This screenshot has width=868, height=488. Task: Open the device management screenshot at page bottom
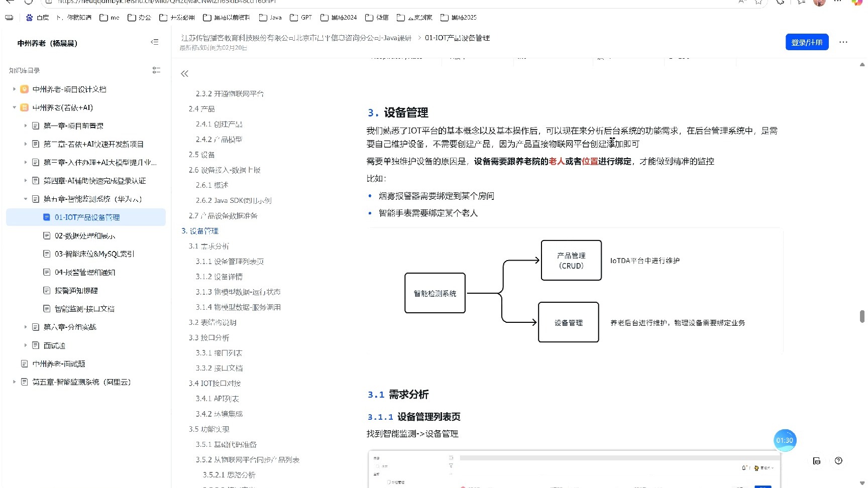click(574, 469)
